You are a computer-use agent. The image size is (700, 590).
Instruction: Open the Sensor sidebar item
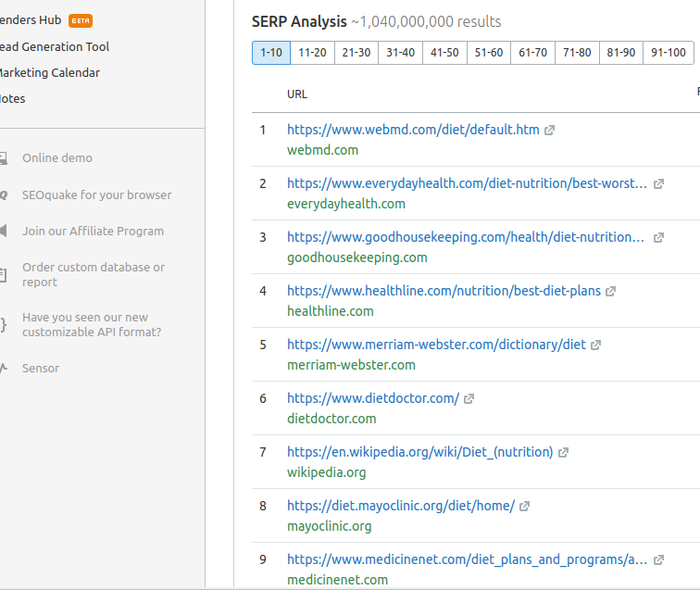point(41,369)
